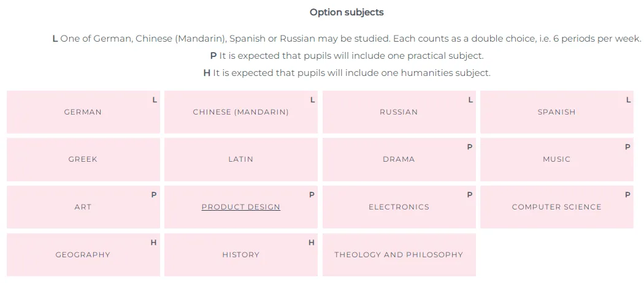Click the Option subjects heading

click(x=347, y=12)
